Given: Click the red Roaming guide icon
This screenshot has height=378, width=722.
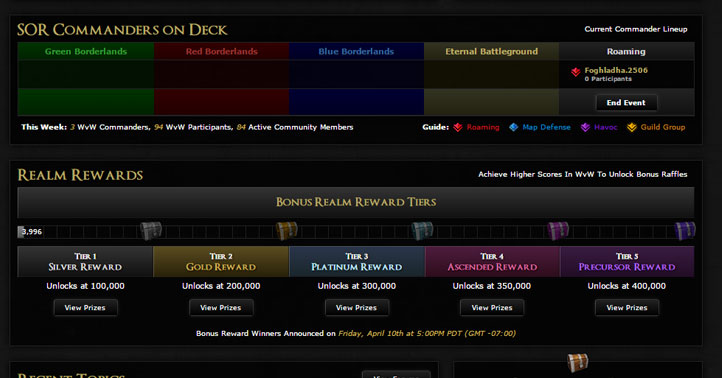Looking at the screenshot, I should (458, 127).
